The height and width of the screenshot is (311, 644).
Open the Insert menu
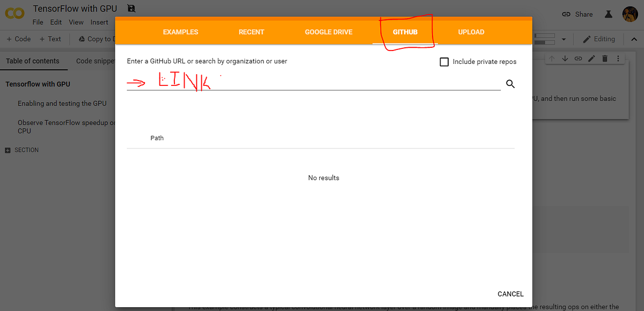tap(99, 22)
